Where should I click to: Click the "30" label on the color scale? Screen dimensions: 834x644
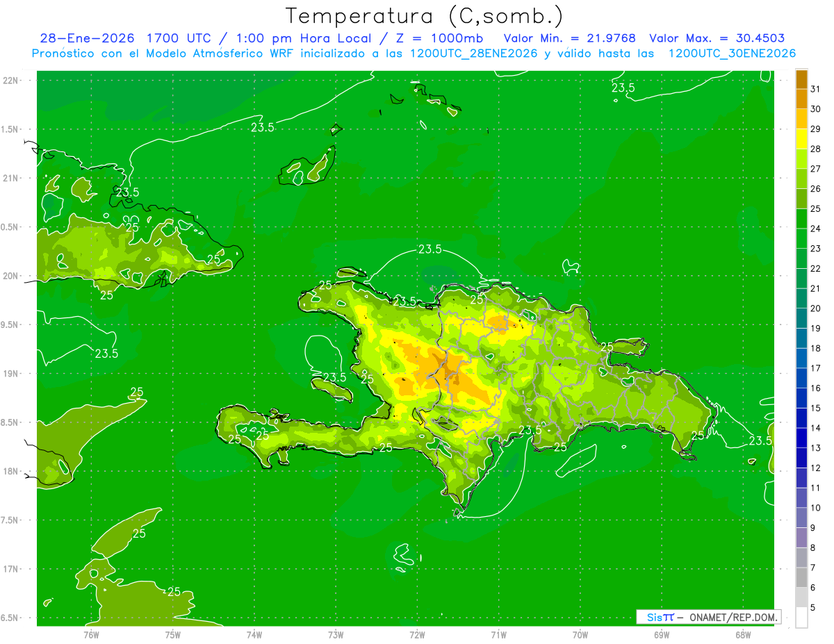pos(816,109)
